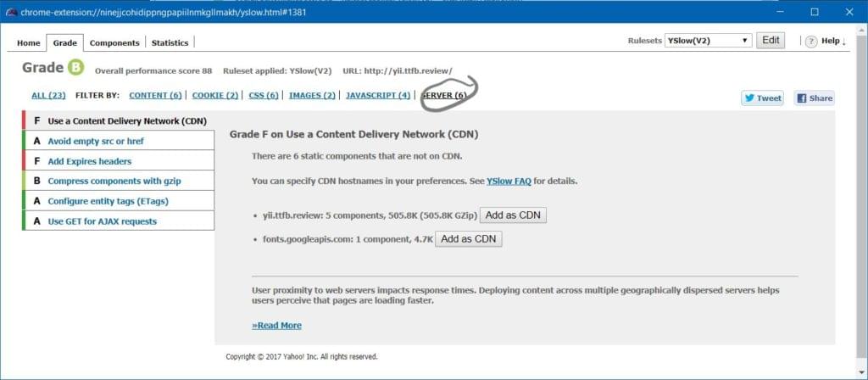Click the Facebook Share button
This screenshot has width=868, height=380.
[814, 98]
